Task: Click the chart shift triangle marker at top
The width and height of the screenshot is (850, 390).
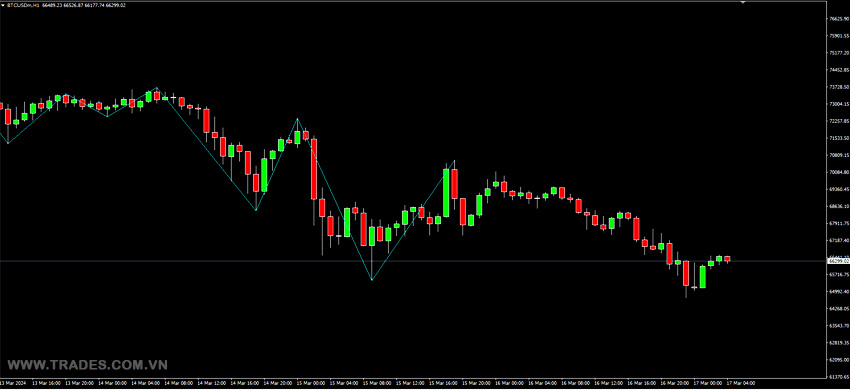Action: point(743,2)
